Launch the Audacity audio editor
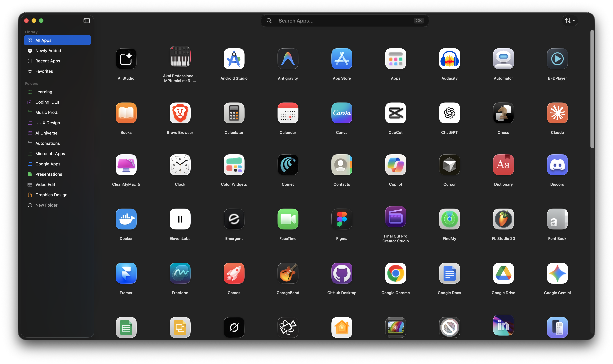The height and width of the screenshot is (364, 613). (449, 59)
